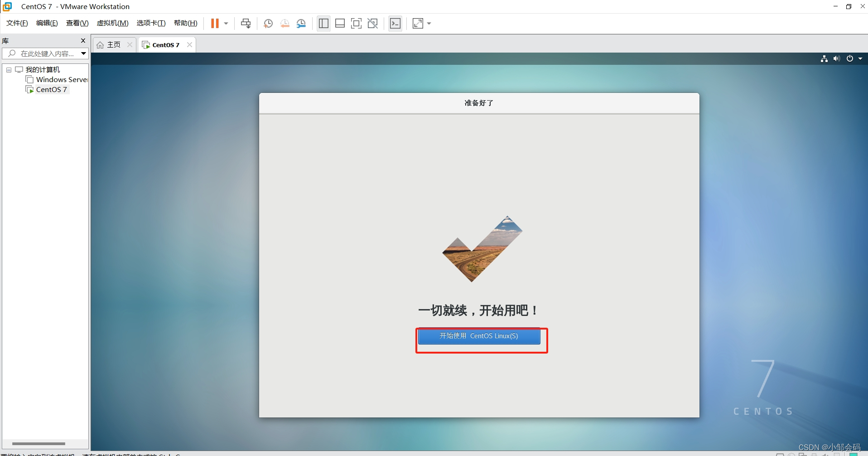Click the Revert to Snapshot icon
This screenshot has width=868, height=456.
(x=285, y=24)
